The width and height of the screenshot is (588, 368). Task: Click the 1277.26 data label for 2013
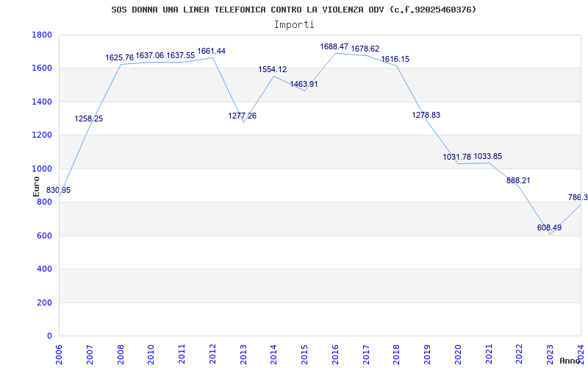(x=243, y=116)
